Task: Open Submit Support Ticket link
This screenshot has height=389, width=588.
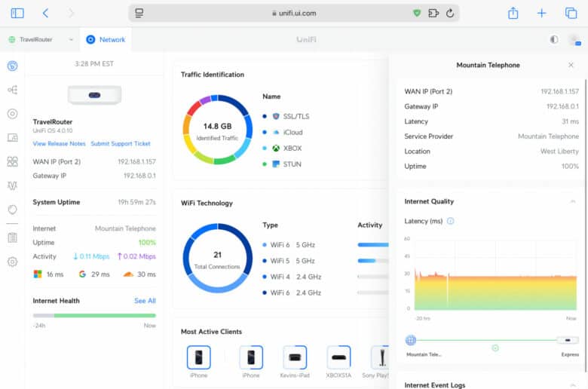Action: tap(121, 144)
